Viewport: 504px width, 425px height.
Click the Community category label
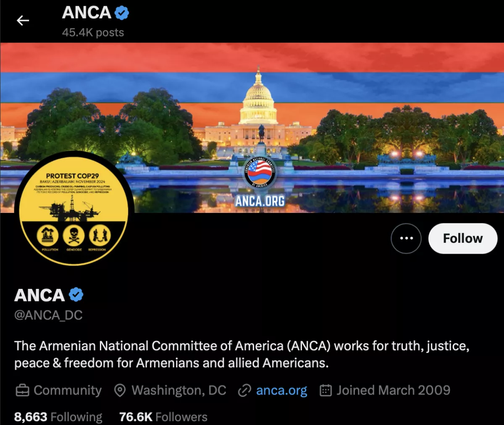pyautogui.click(x=68, y=391)
